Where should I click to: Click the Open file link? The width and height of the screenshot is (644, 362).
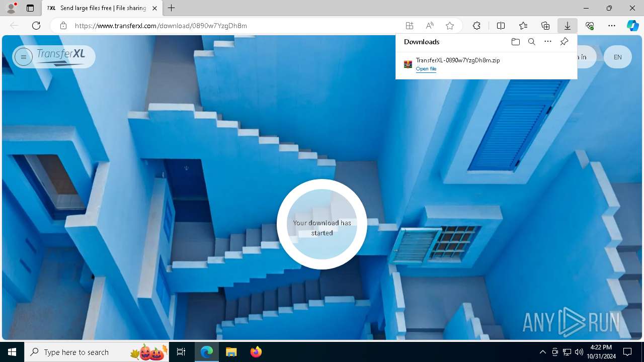tap(426, 69)
